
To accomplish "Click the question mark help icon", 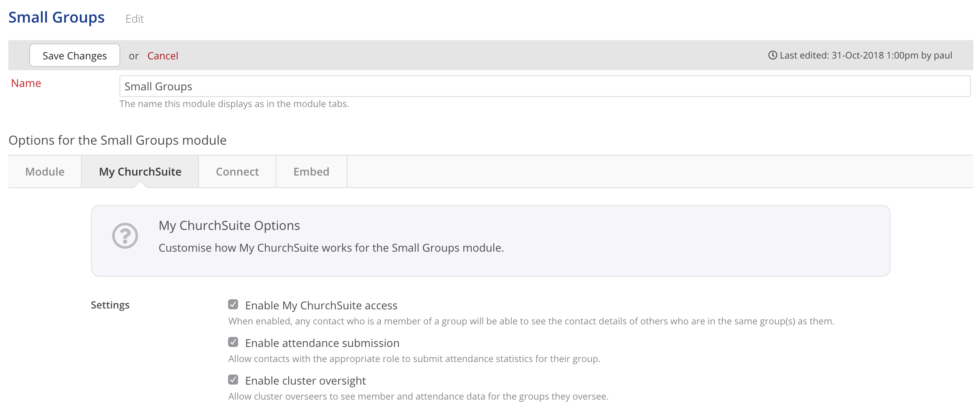I will [x=125, y=236].
